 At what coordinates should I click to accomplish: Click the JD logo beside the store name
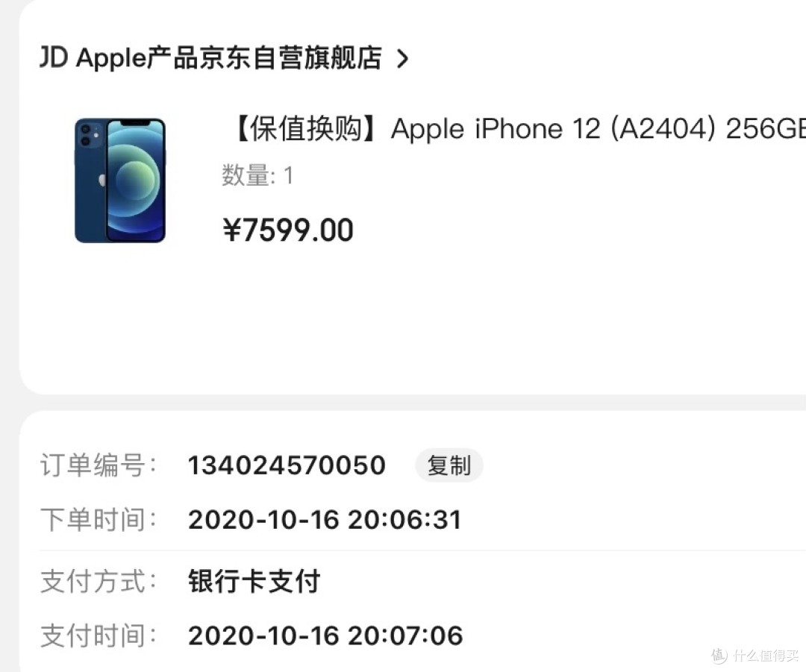point(54,57)
